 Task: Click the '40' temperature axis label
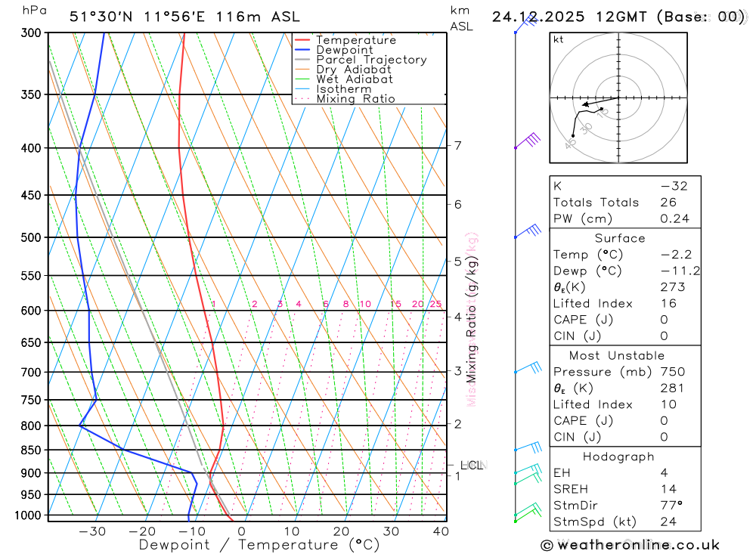(441, 531)
